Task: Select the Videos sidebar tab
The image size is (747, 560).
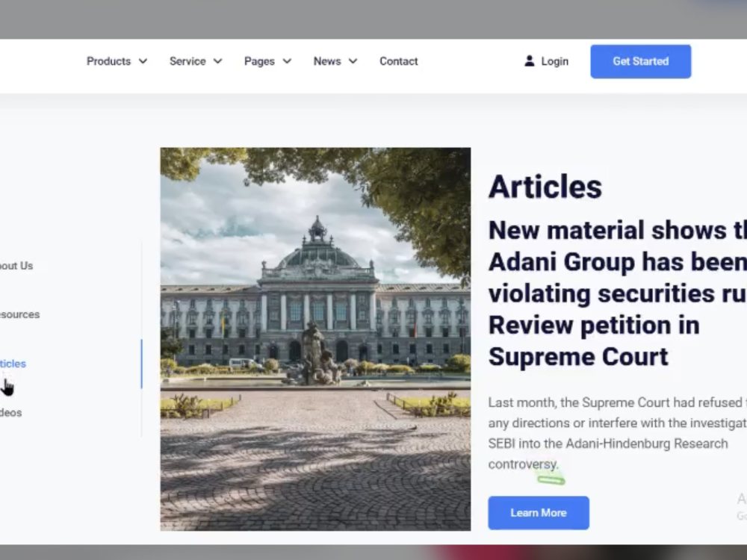Action: pos(11,413)
